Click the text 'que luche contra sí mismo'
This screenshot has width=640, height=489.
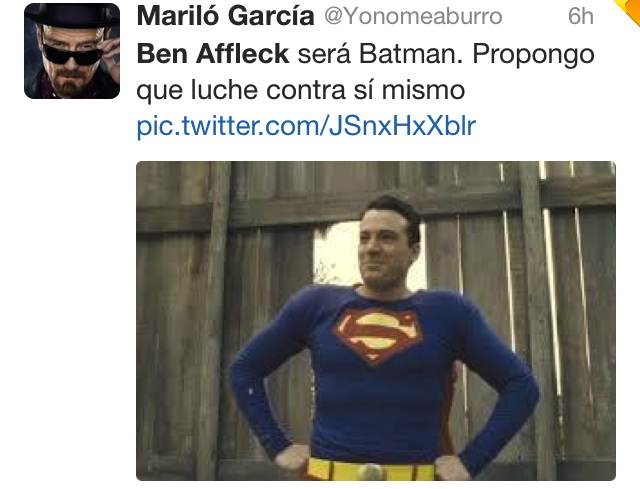tap(301, 90)
